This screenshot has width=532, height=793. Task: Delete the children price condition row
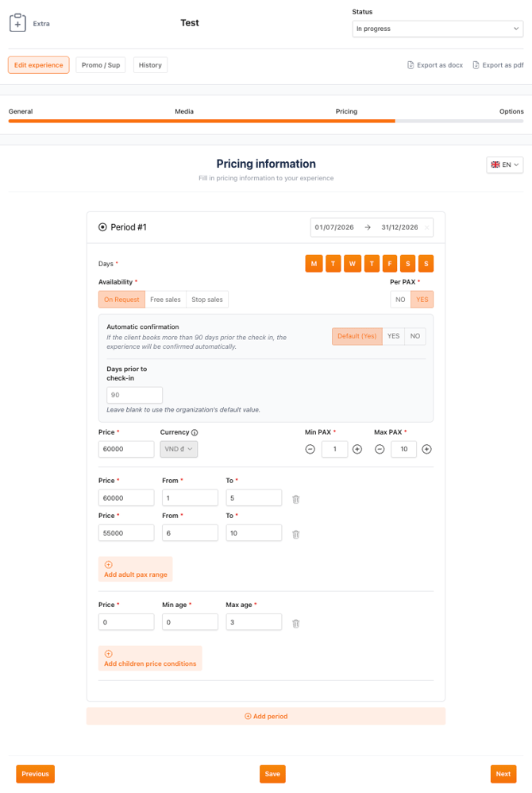pyautogui.click(x=296, y=624)
